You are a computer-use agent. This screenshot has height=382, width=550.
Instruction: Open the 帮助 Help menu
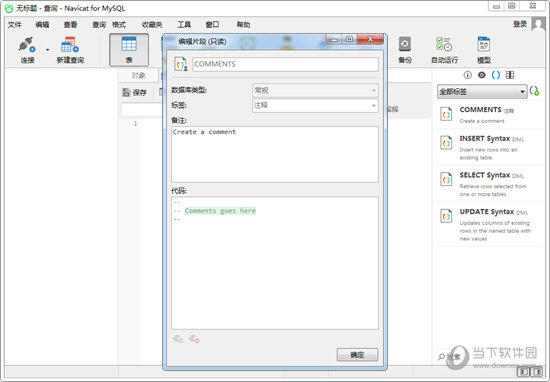tap(243, 25)
